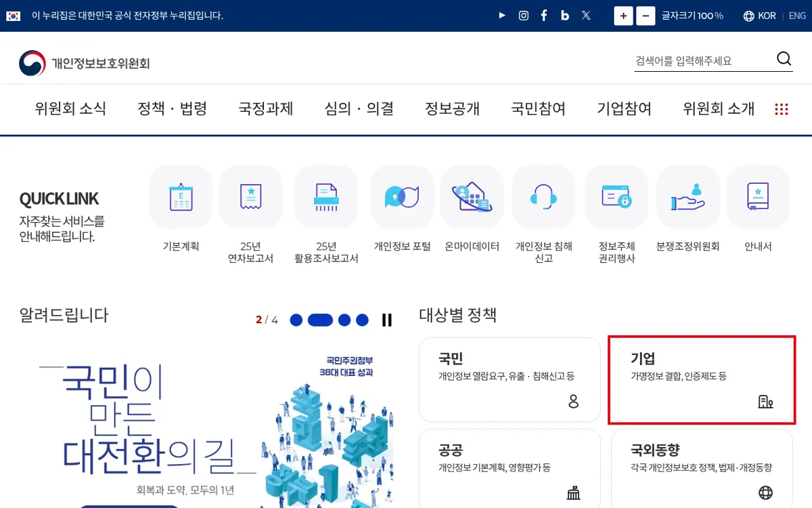Switch language to KOR
The width and height of the screenshot is (812, 508).
767,16
